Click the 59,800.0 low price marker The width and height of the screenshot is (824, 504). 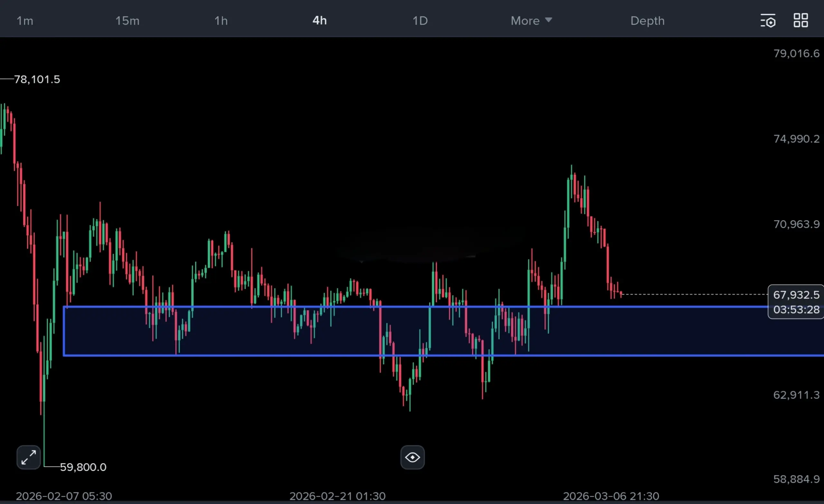click(83, 467)
